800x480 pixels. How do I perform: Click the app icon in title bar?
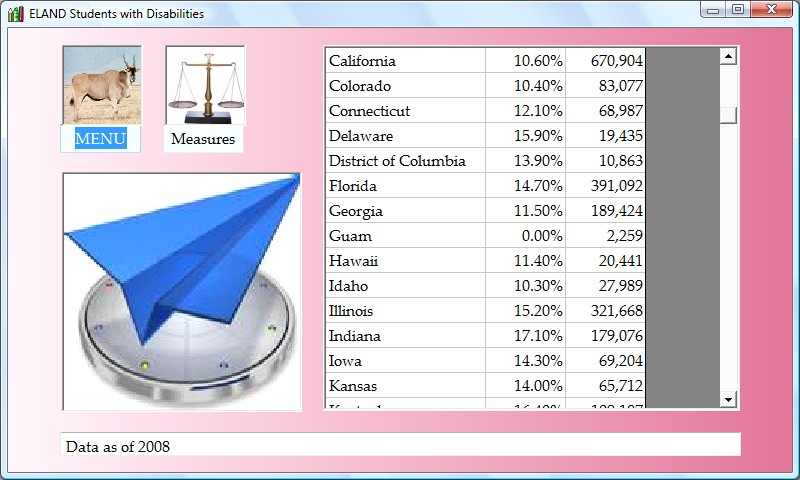coord(15,14)
